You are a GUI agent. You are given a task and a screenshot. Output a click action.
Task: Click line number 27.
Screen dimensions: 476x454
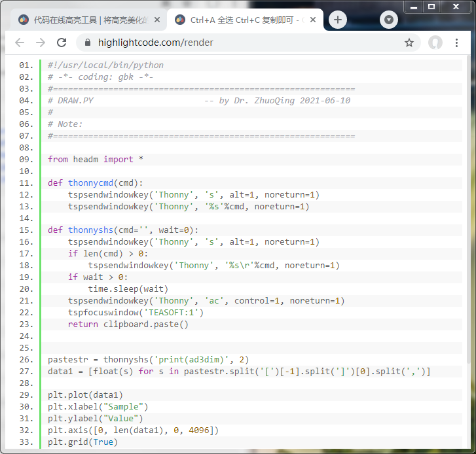(x=26, y=372)
